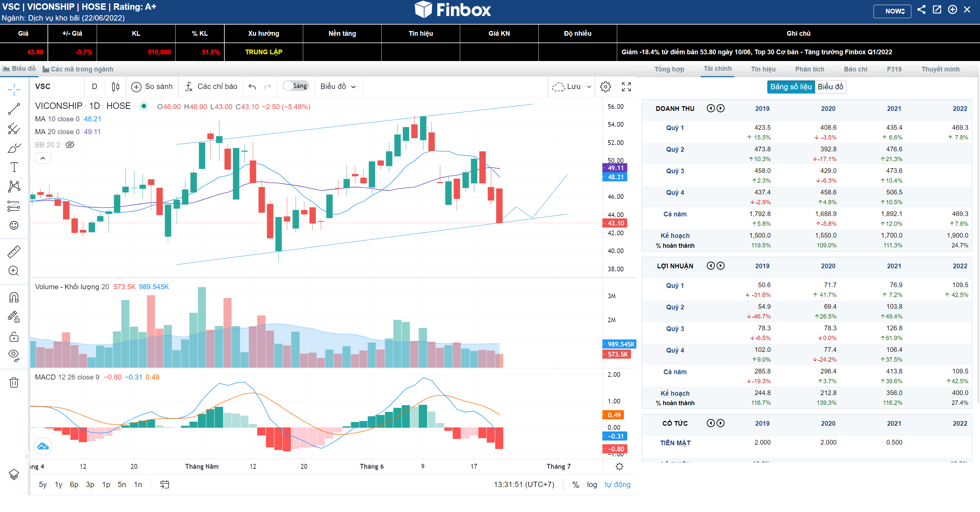
Task: Switch to the Tín hiệu tab
Action: click(763, 69)
